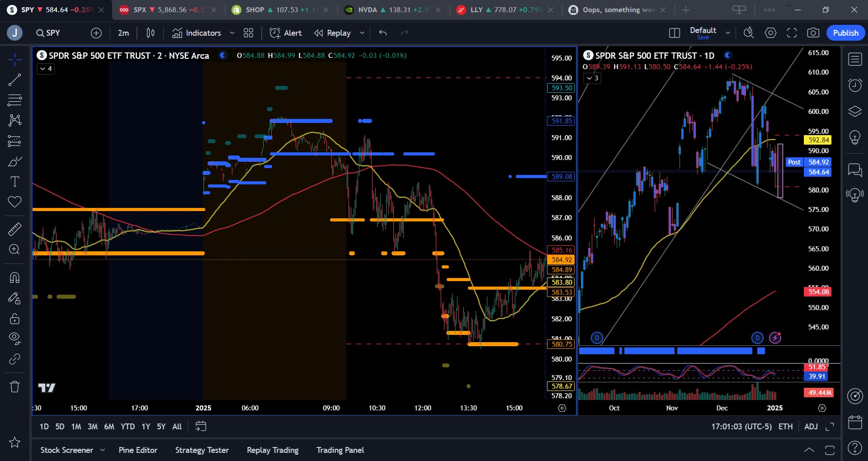The height and width of the screenshot is (461, 868).
Task: Open the user profile menu
Action: pos(14,33)
